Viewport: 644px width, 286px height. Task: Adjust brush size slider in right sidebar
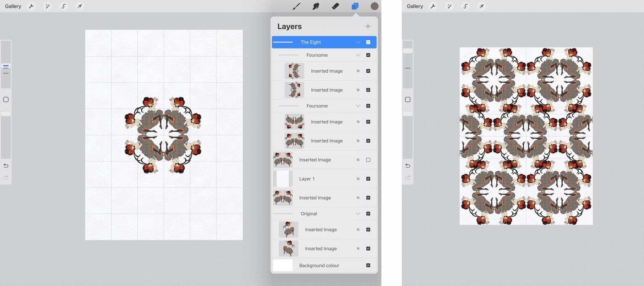click(408, 64)
